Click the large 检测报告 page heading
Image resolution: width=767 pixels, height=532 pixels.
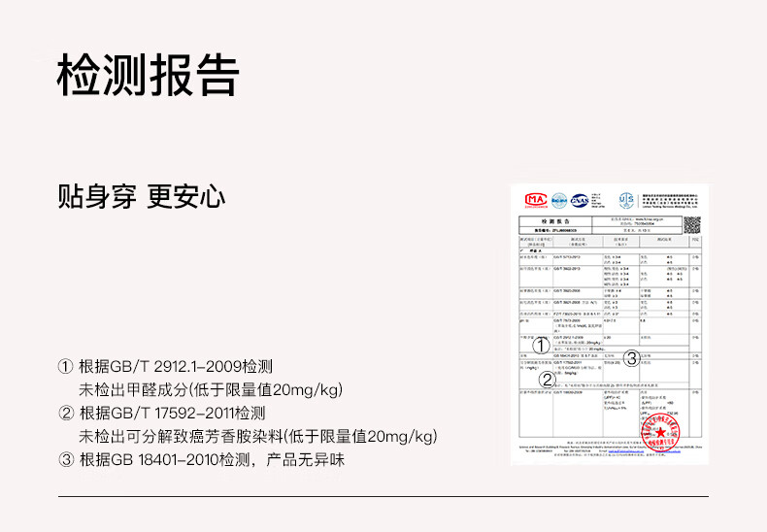[x=149, y=76]
